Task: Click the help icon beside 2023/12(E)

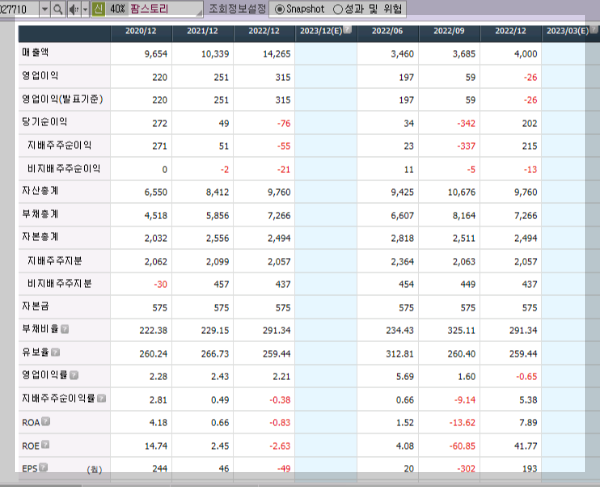Action: [347, 29]
